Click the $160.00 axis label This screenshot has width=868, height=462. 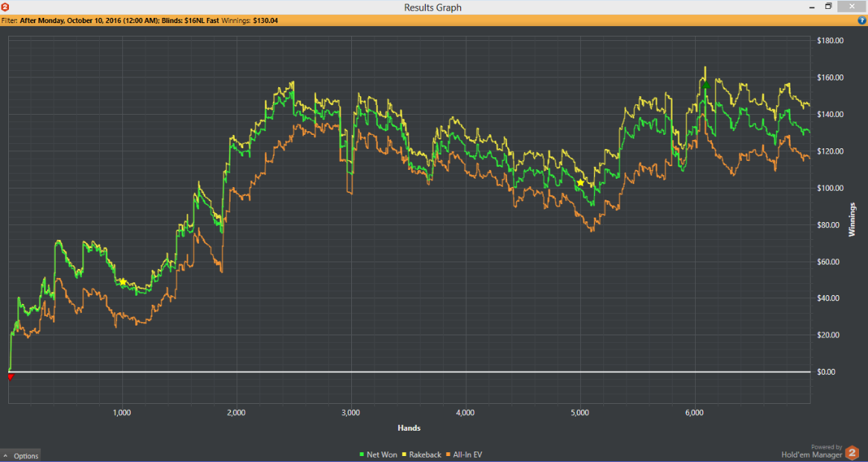point(830,77)
